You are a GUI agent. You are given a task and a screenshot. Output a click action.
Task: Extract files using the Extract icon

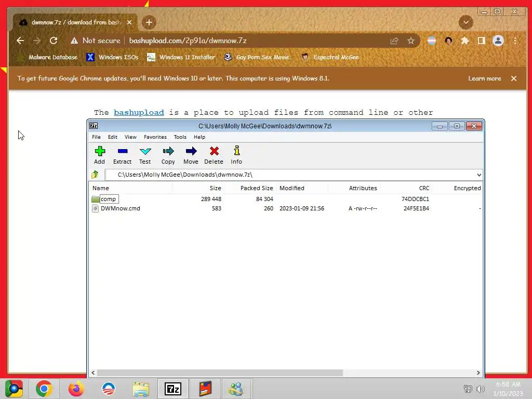point(122,155)
